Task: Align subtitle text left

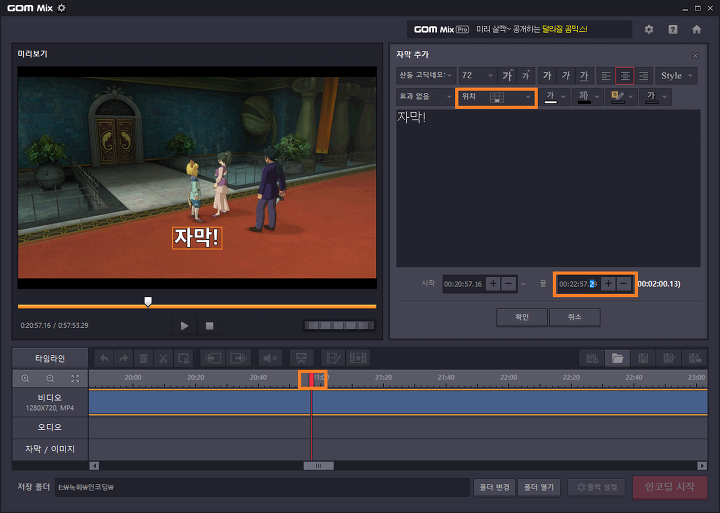Action: [x=606, y=76]
